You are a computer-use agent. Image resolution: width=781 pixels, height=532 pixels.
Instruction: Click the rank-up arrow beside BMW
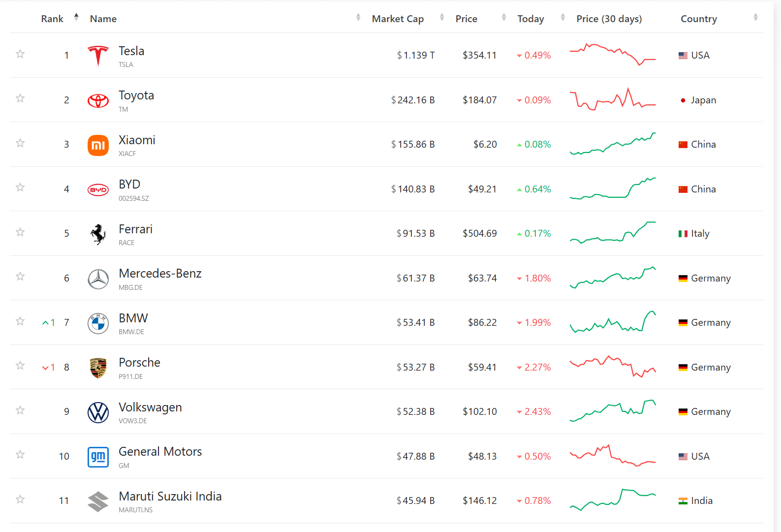[45, 323]
